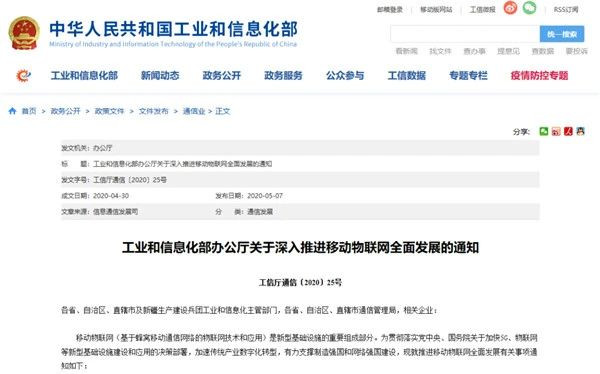This screenshot has width=600, height=374.
Task: Click the orange gear icon beside navigation
Action: 23,75
